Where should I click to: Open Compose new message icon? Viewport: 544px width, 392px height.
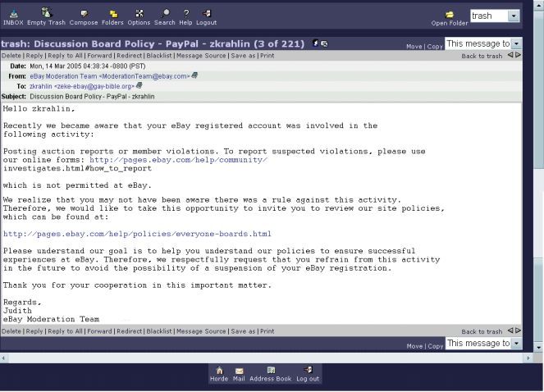pyautogui.click(x=83, y=14)
